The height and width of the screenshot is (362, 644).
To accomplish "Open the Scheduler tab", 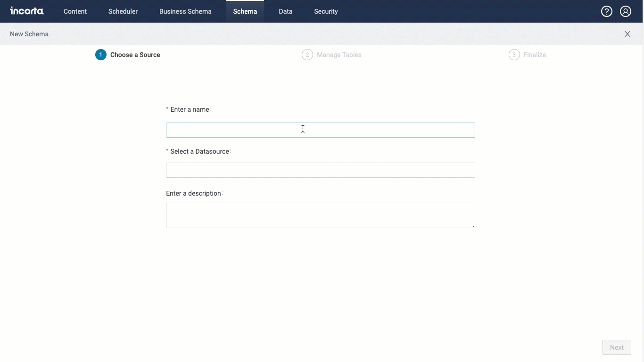I will coord(123,11).
